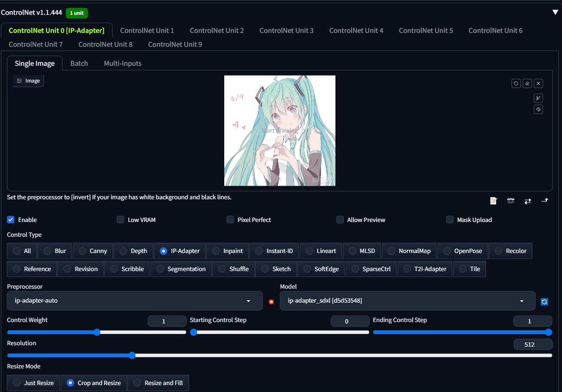Click the Image label icon

(x=19, y=81)
